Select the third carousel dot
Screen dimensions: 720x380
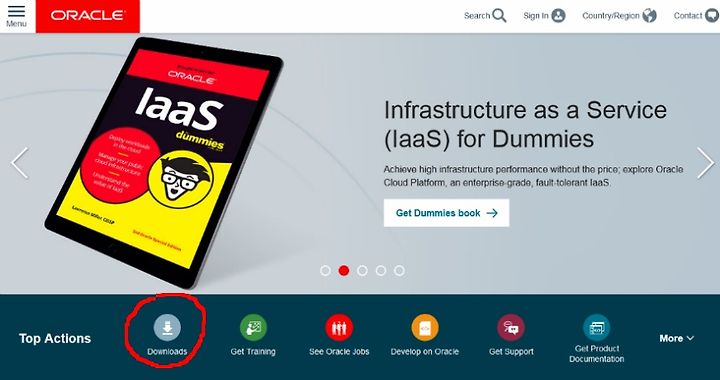click(362, 271)
